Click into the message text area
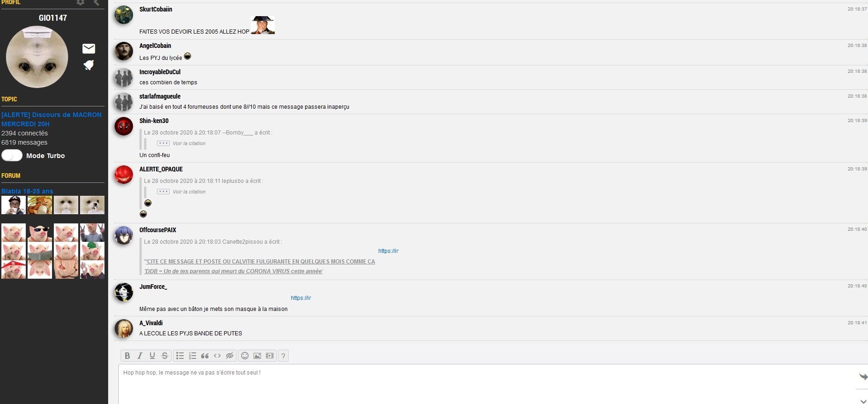Screen dimensions: 868x404 (488, 384)
